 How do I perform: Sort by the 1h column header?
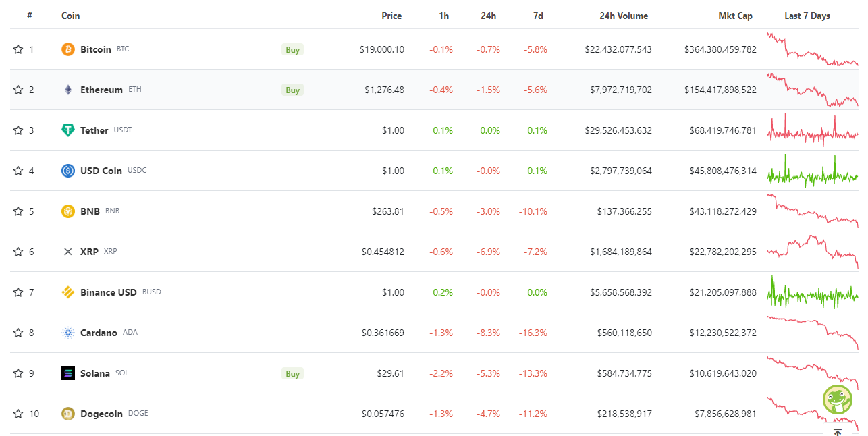443,16
